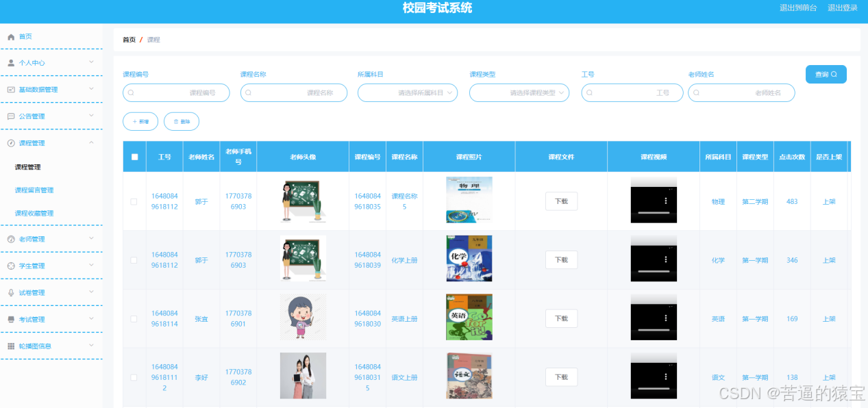Click the chat bubble icon for 公告管理
Image resolution: width=868 pixels, height=408 pixels.
(11, 116)
